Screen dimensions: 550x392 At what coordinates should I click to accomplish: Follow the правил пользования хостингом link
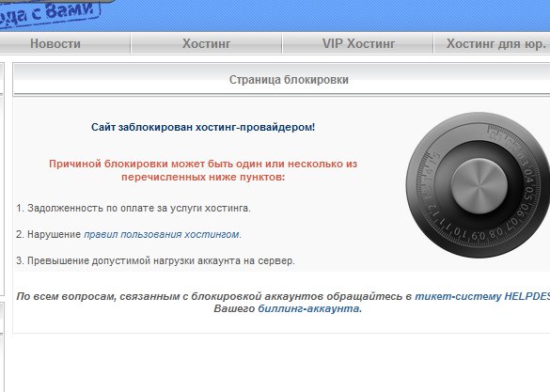point(162,234)
